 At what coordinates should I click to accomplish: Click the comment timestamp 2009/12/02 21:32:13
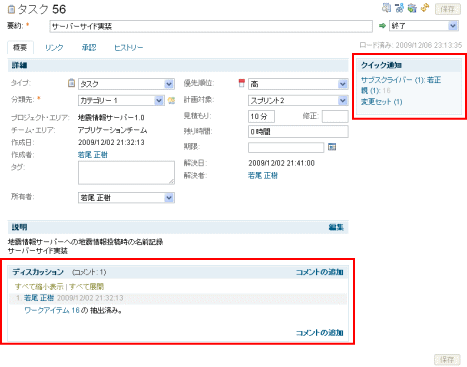pos(90,298)
